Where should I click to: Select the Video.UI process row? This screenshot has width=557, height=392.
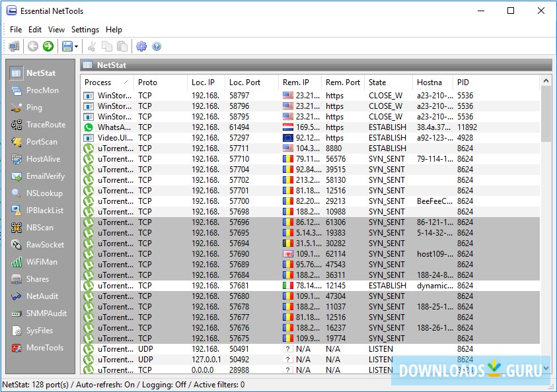[114, 138]
